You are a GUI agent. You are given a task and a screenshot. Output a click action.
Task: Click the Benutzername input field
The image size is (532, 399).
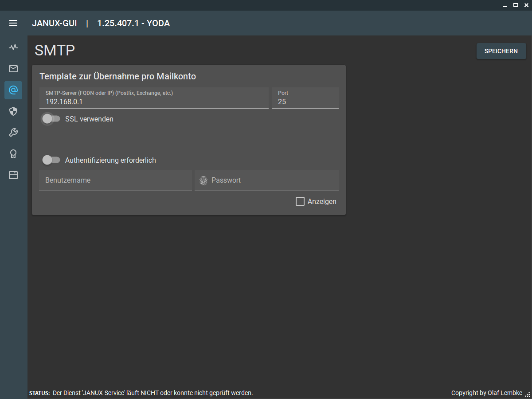point(115,180)
